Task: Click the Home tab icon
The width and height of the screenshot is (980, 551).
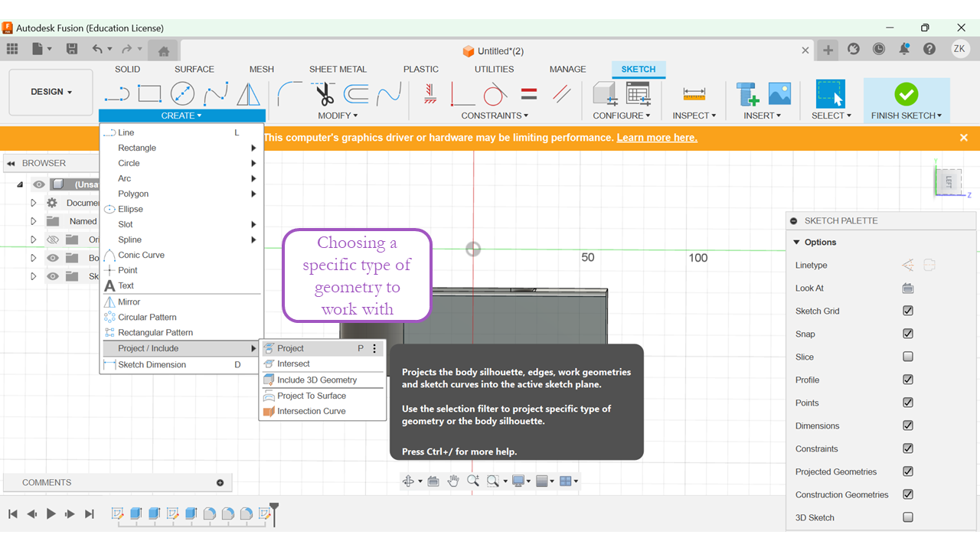Action: coord(163,51)
